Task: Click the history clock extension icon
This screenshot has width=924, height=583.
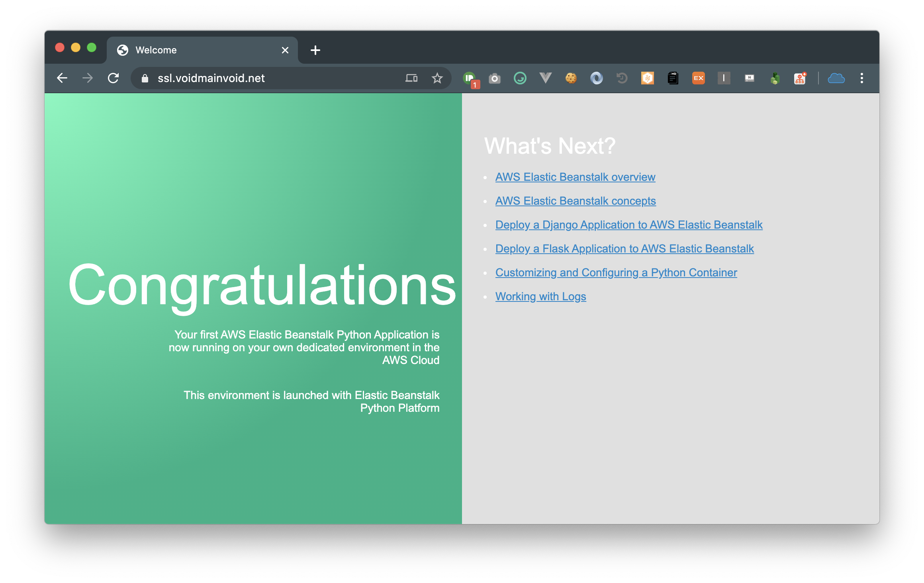Action: tap(622, 78)
